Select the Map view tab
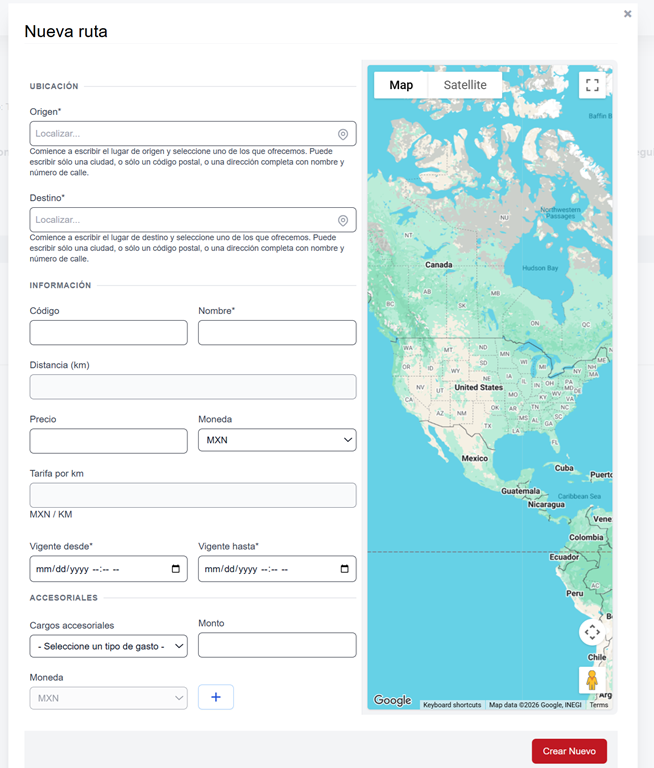The image size is (654, 768). (401, 85)
